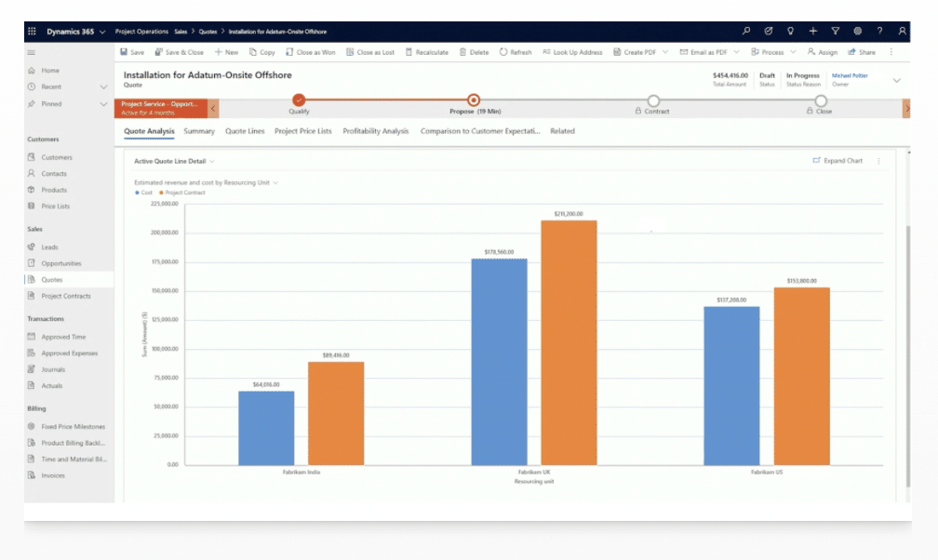The height and width of the screenshot is (560, 938).
Task: Click the Copy command
Action: tap(262, 52)
